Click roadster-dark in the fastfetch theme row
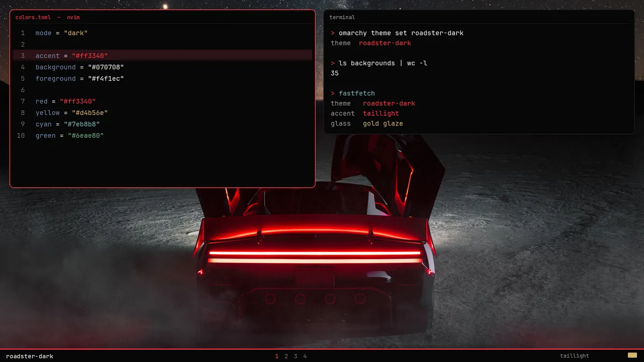The height and width of the screenshot is (362, 644). point(389,104)
